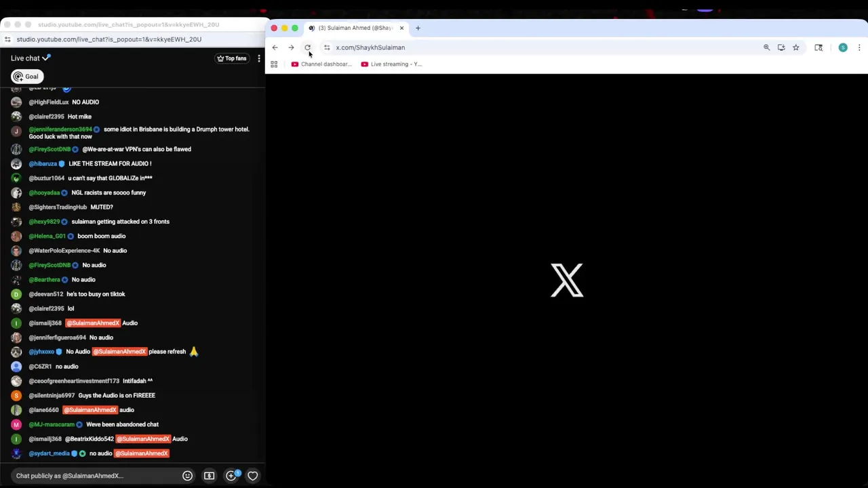Open the Chrome three-dot menu
The height and width of the screenshot is (488, 868).
(x=859, y=47)
